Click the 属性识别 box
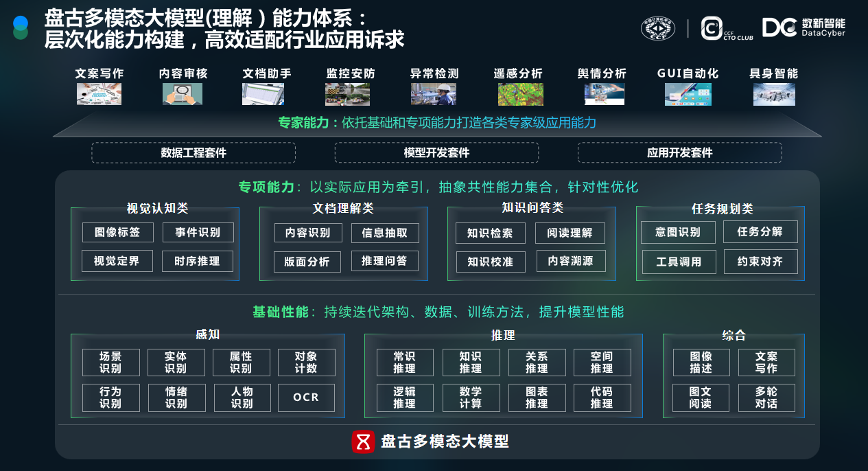The height and width of the screenshot is (471, 868). click(x=241, y=363)
